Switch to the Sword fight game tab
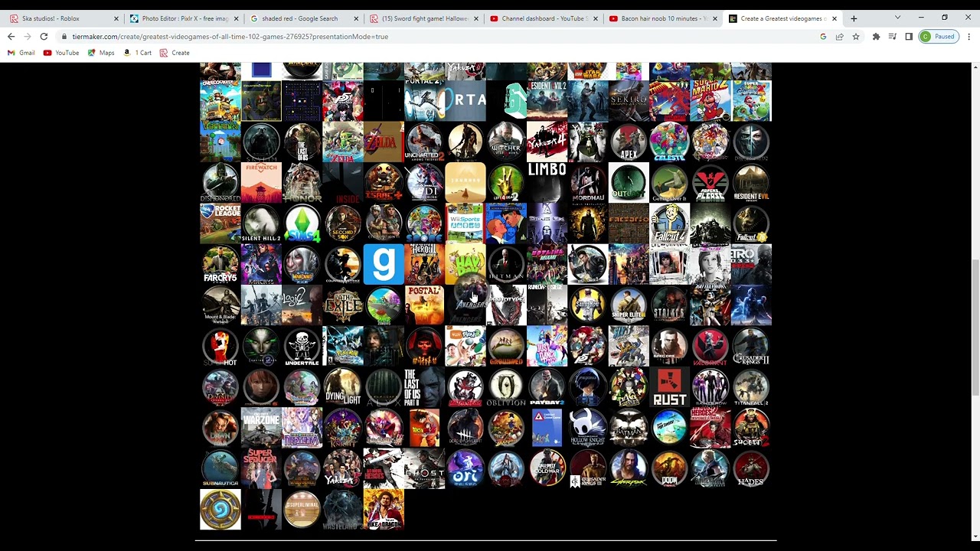Screen dimensions: 980x551 (x=424, y=18)
